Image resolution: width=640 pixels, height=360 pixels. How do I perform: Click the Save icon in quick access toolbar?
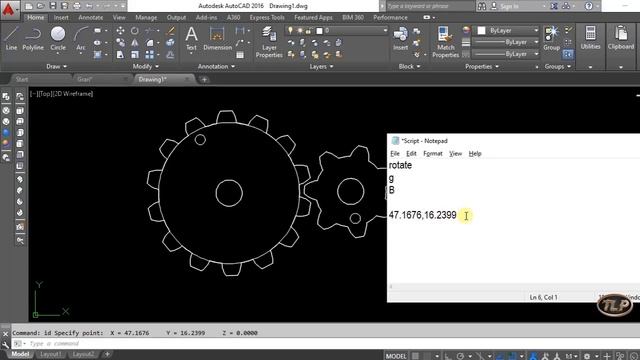53,6
